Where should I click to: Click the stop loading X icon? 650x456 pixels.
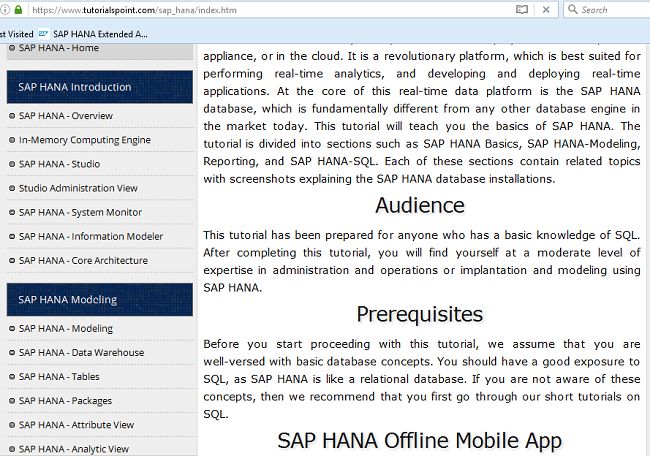point(545,10)
